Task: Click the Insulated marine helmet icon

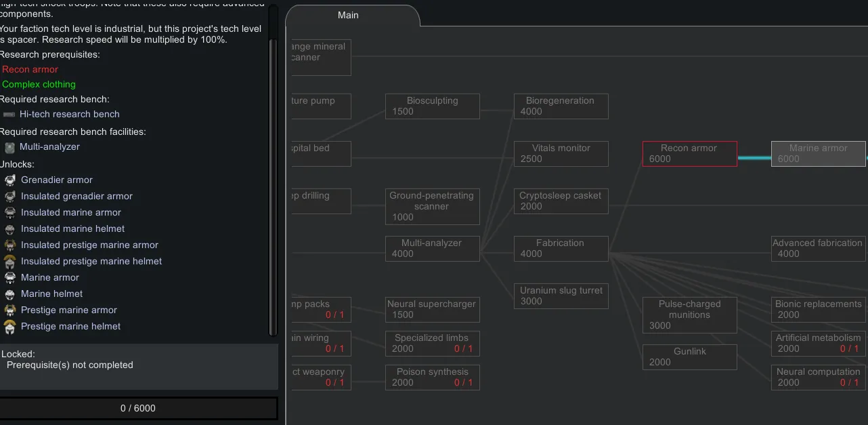Action: 9,229
